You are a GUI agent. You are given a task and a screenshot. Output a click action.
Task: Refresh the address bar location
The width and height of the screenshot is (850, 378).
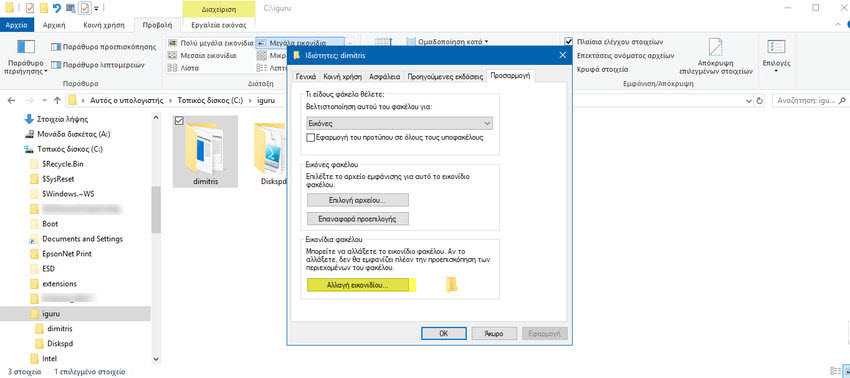(759, 101)
